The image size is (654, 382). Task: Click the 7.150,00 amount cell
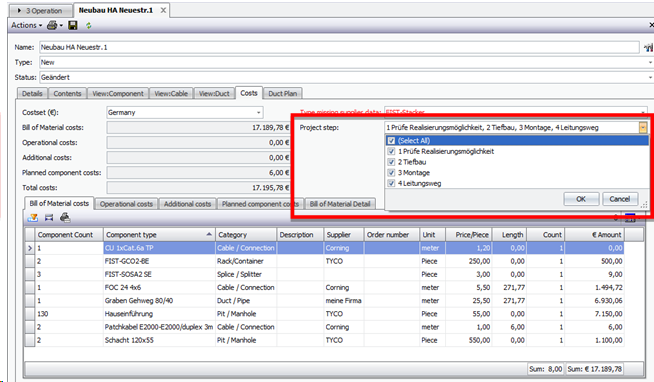click(x=594, y=314)
